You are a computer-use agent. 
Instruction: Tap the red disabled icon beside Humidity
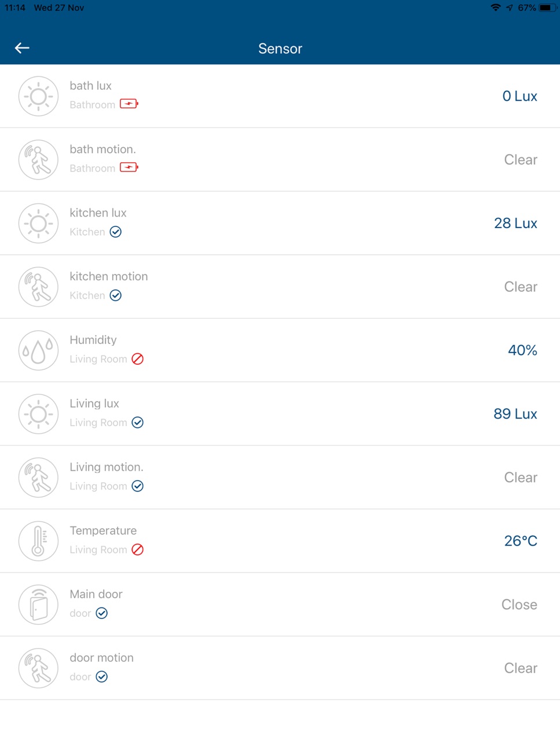(137, 359)
